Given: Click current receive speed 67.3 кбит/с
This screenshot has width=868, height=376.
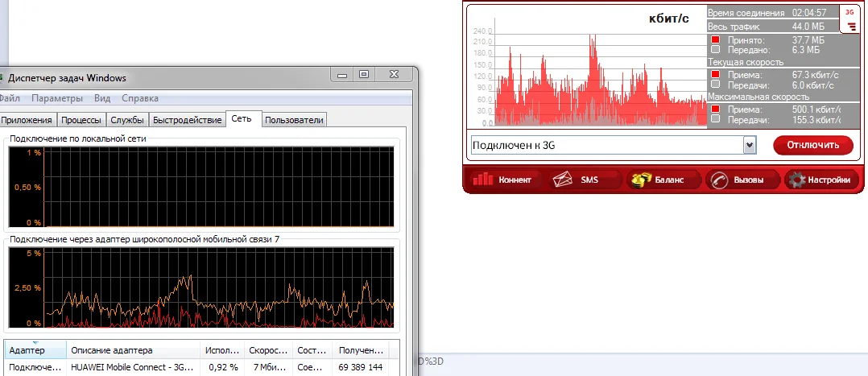Looking at the screenshot, I should click(816, 75).
